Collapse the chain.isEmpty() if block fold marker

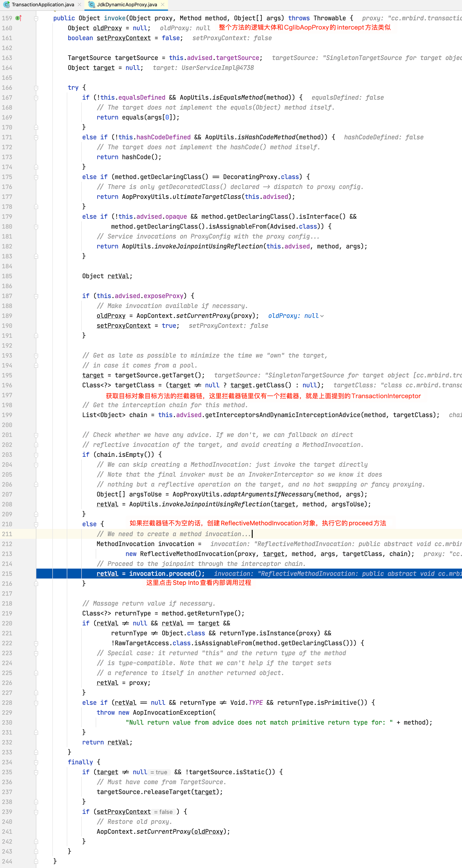36,455
